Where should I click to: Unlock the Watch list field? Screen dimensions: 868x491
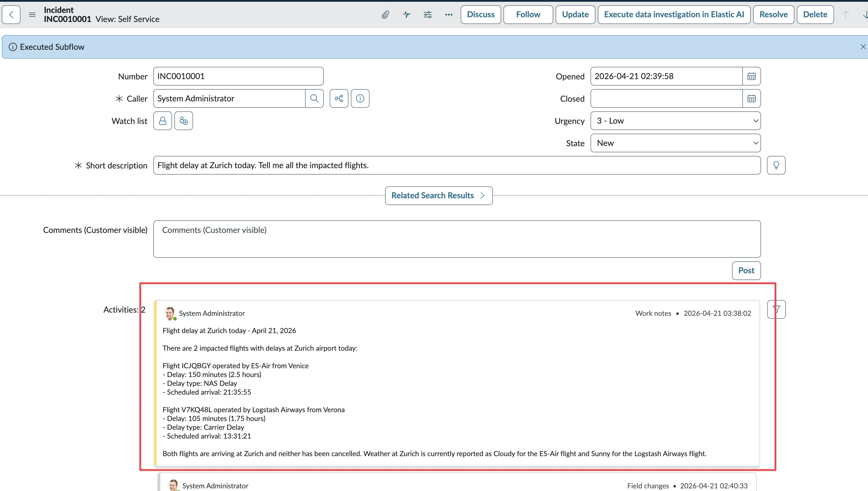(163, 121)
